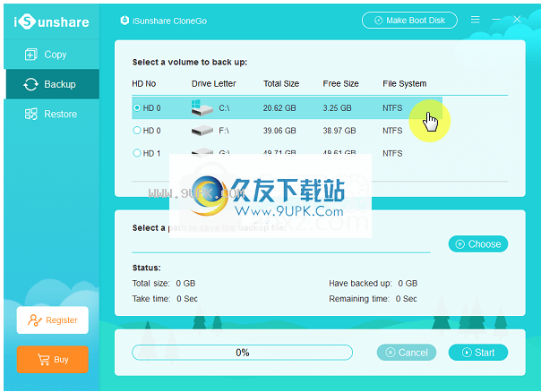541x392 pixels.
Task: Select the HD 0 C:\ radio button
Action: [x=137, y=108]
